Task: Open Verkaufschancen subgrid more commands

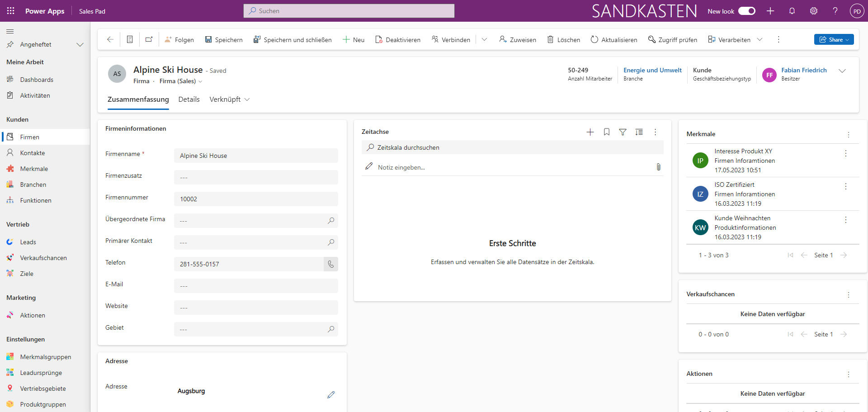Action: [849, 295]
